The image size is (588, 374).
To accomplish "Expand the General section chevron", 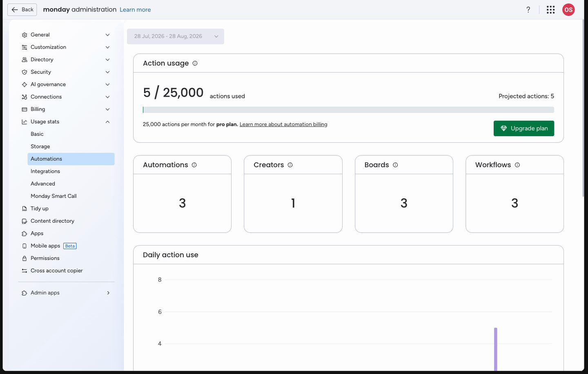I will 107,35.
